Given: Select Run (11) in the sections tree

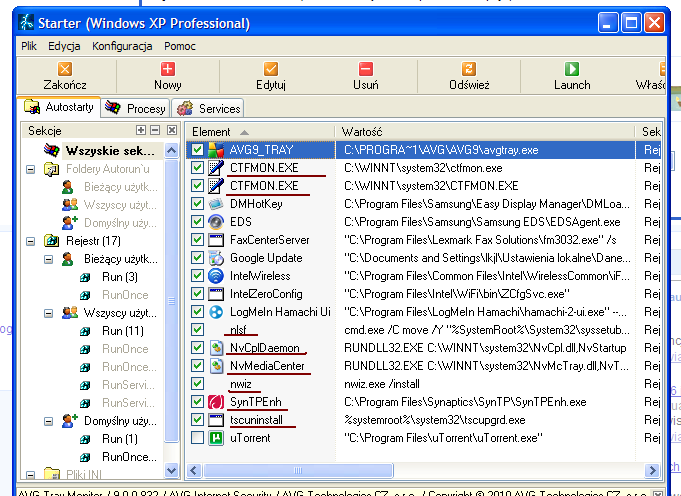Looking at the screenshot, I should tap(125, 330).
